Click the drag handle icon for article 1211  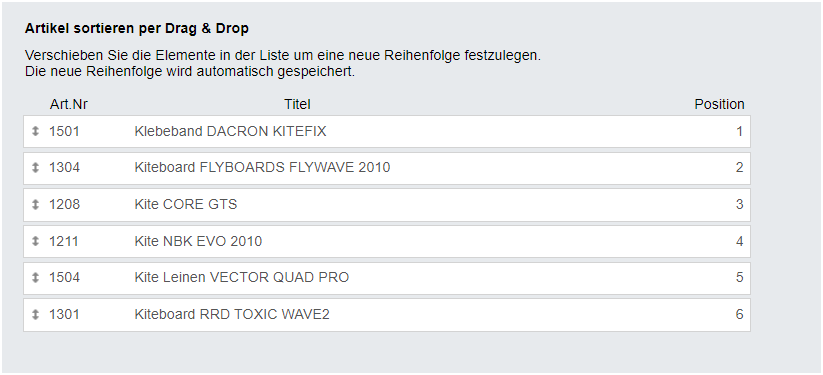coord(35,241)
